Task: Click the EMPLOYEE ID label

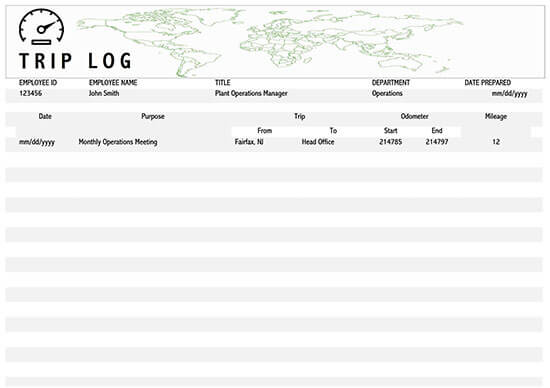Action: pyautogui.click(x=38, y=83)
